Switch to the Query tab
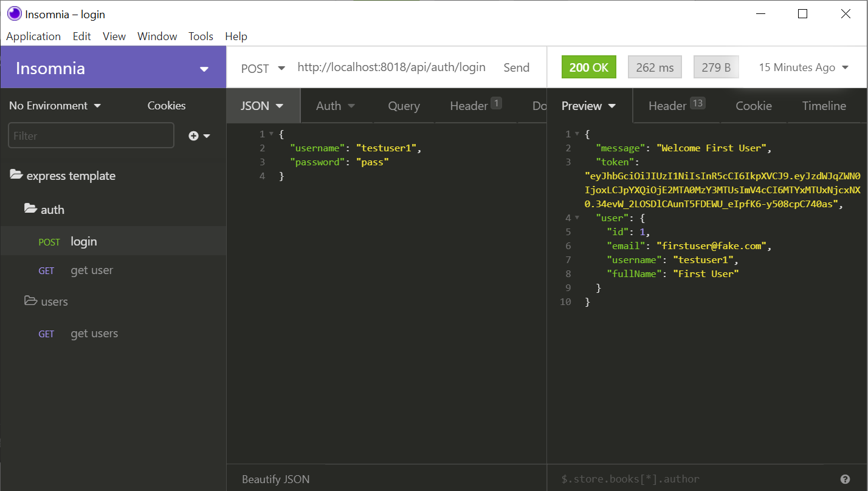 coord(404,106)
